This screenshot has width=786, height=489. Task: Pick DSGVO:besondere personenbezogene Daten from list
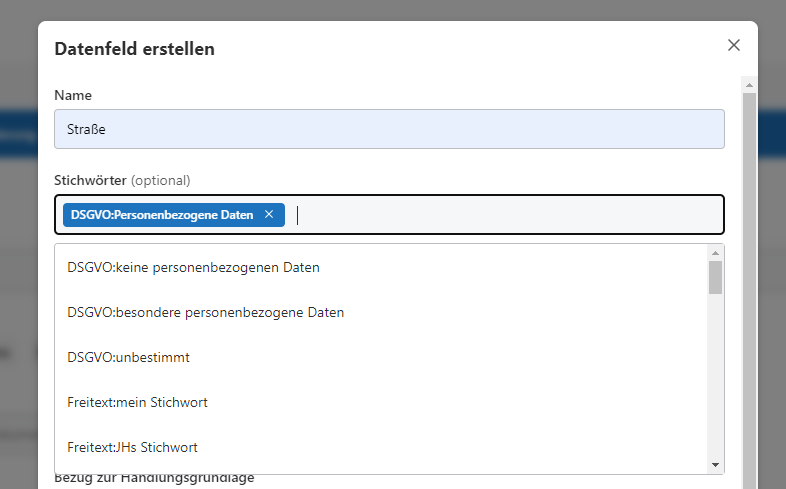(x=205, y=312)
